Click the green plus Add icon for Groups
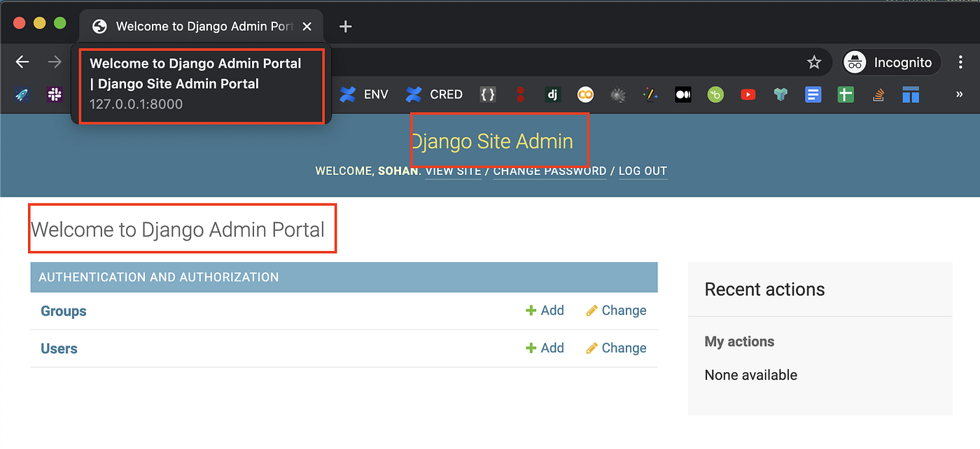 pyautogui.click(x=532, y=310)
